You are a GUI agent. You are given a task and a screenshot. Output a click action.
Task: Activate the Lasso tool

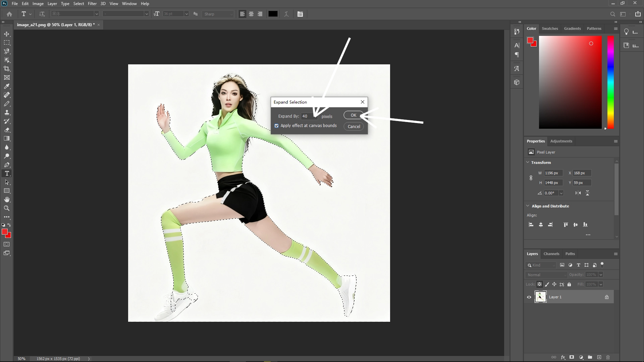pos(7,51)
